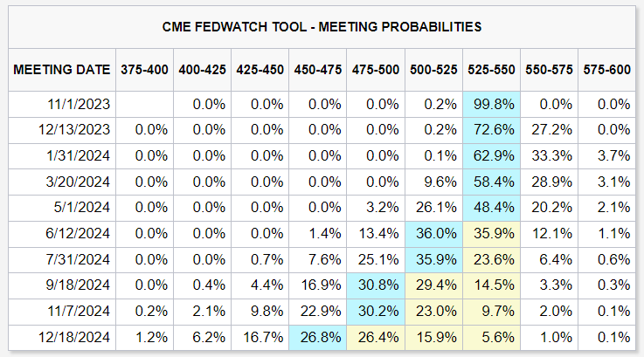The image size is (644, 357).
Task: Click the highlighted 62.9% cell
Action: pos(491,155)
